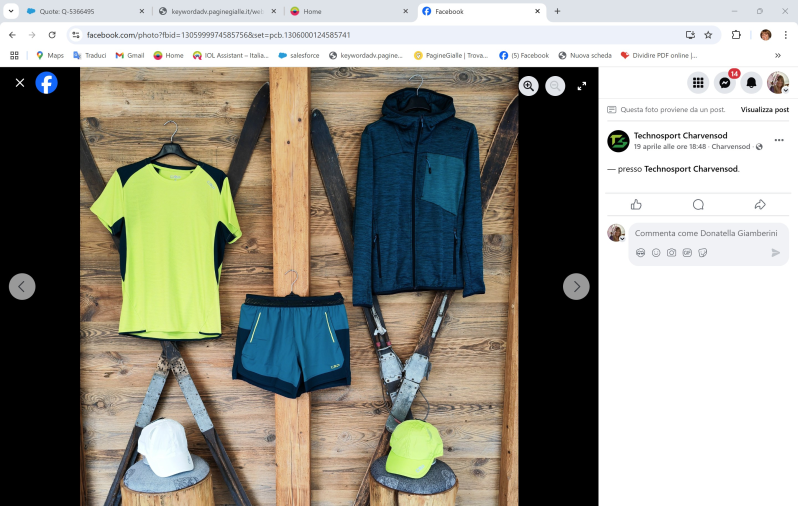Like the photo with thumbs up
798x506 pixels.
point(636,205)
